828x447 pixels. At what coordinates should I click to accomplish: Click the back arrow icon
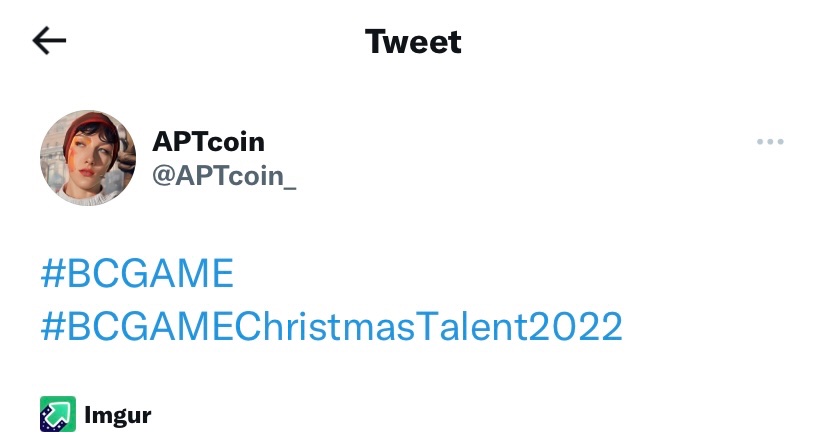(x=49, y=41)
